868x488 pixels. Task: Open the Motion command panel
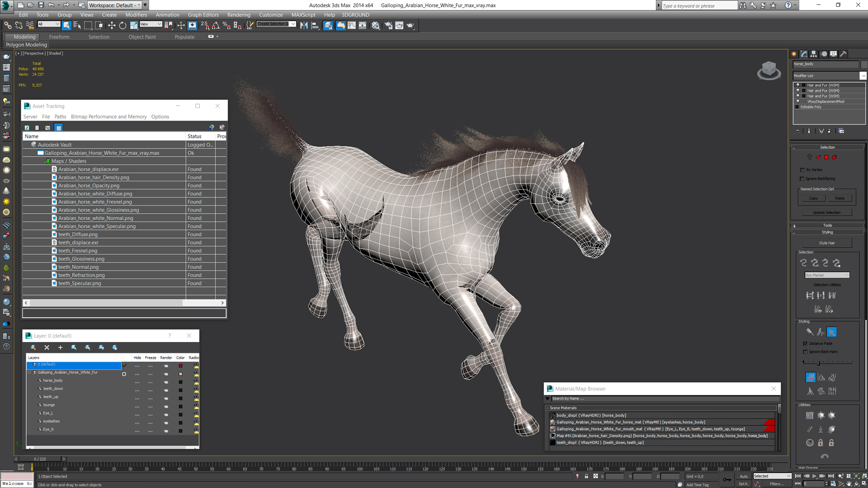tap(824, 54)
